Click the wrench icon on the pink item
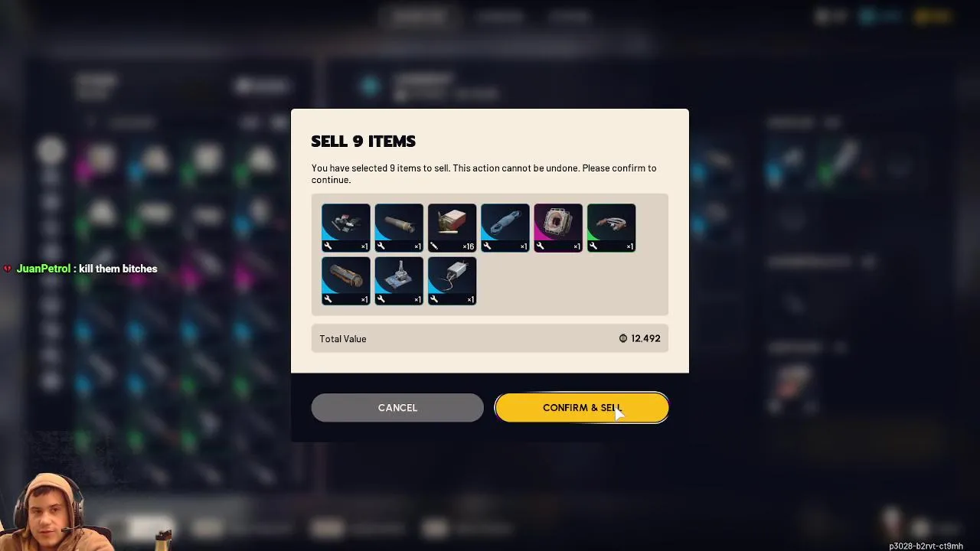This screenshot has height=551, width=980. [541, 246]
